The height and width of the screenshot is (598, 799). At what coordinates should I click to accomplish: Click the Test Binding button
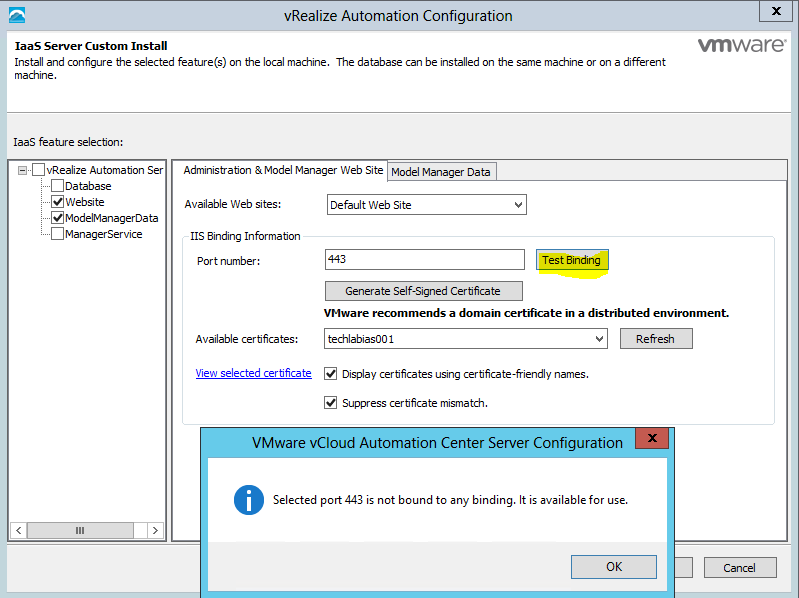[572, 260]
